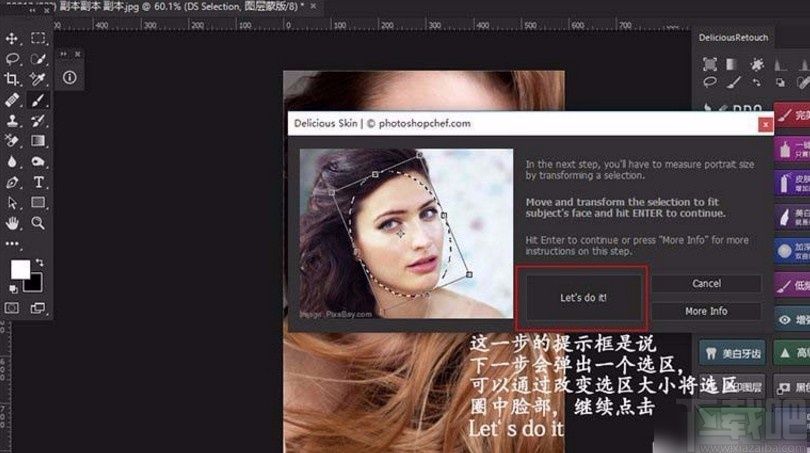Click Cancel in Delicious Skin dialog
The width and height of the screenshot is (810, 453).
point(706,284)
